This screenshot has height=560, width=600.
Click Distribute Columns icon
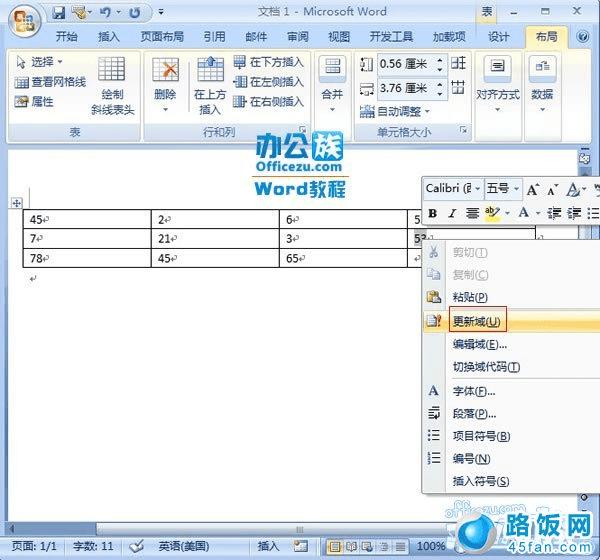(x=458, y=87)
